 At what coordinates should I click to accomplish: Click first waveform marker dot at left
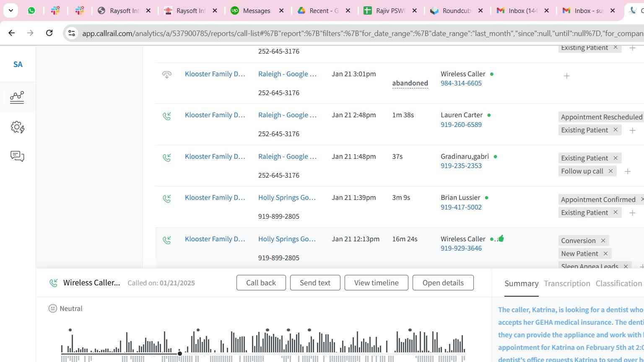click(70, 330)
